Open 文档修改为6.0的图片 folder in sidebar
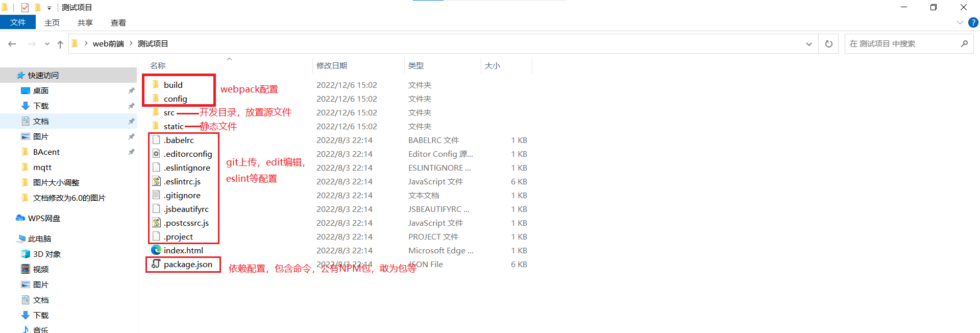980x333 pixels. [x=68, y=198]
